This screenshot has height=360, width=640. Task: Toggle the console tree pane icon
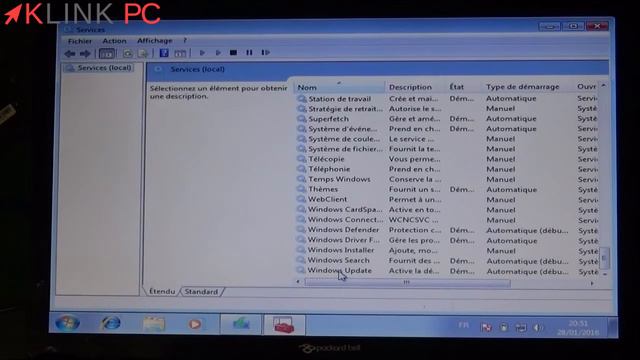(107, 53)
